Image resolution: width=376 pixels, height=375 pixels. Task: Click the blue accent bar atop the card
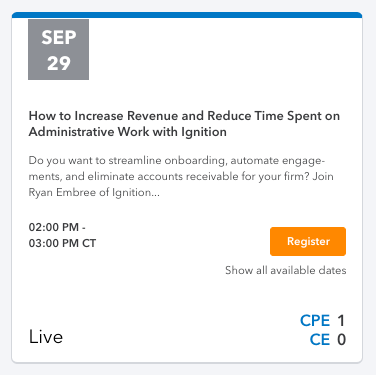tap(187, 15)
